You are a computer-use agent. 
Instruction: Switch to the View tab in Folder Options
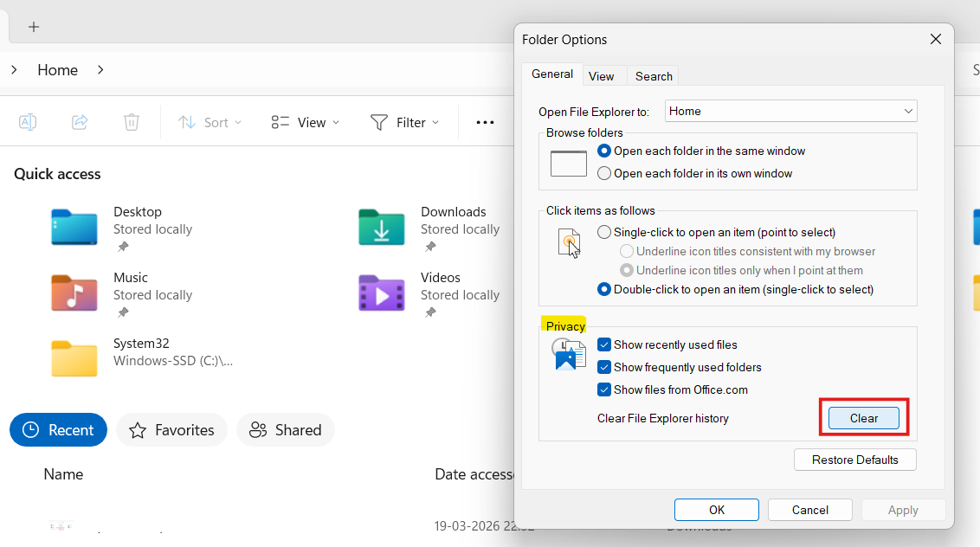603,75
